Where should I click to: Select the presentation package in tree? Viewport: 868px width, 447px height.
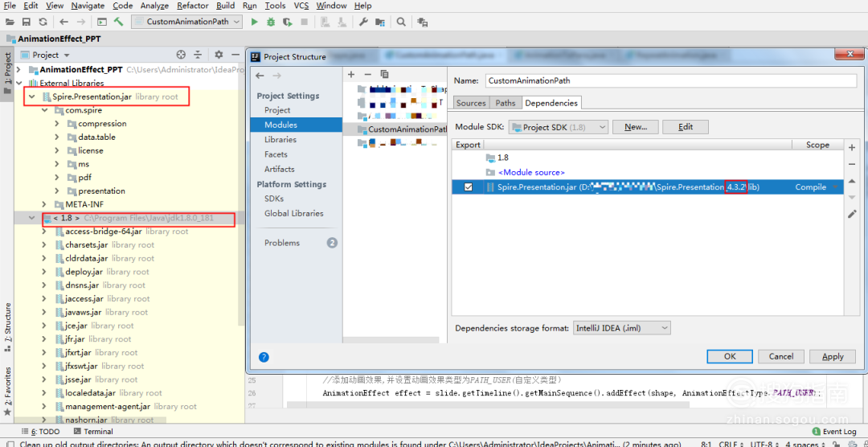tap(101, 191)
